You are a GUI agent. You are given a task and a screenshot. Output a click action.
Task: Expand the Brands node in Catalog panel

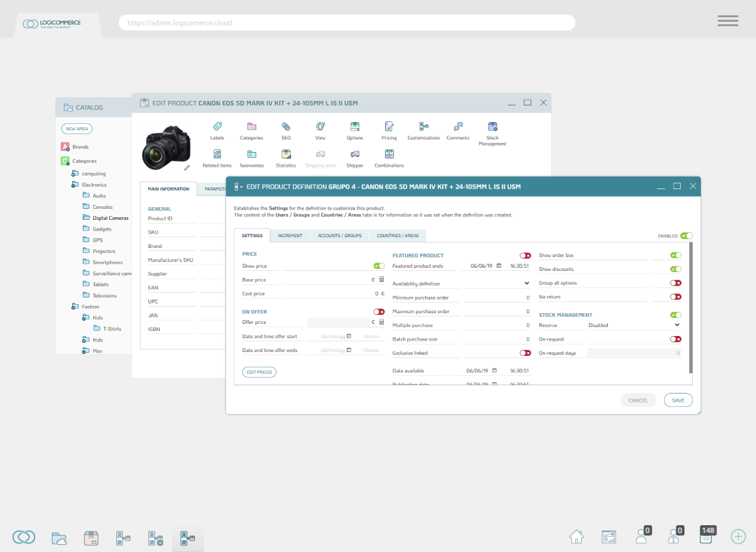(x=65, y=146)
